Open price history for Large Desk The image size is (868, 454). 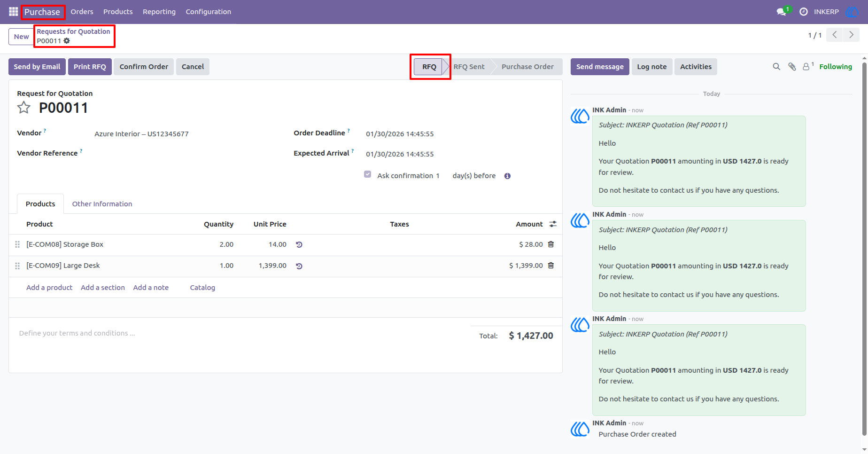click(x=299, y=266)
